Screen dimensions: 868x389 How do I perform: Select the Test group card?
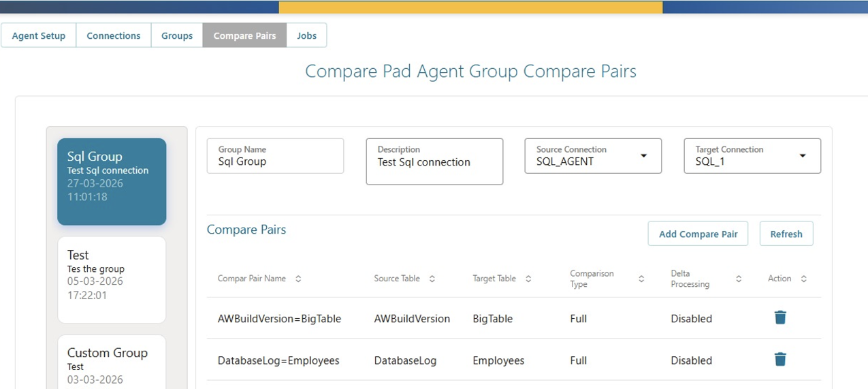112,280
